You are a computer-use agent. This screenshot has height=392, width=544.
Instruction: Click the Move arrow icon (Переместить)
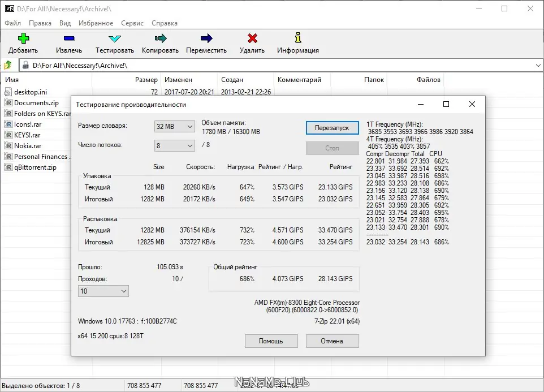[x=206, y=38]
